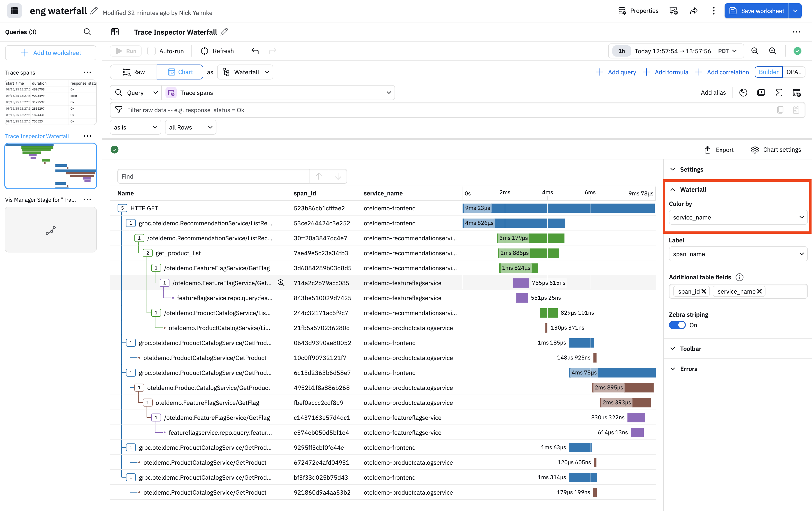812x511 pixels.
Task: Switch to the OPAL mode tab
Action: pyautogui.click(x=794, y=72)
